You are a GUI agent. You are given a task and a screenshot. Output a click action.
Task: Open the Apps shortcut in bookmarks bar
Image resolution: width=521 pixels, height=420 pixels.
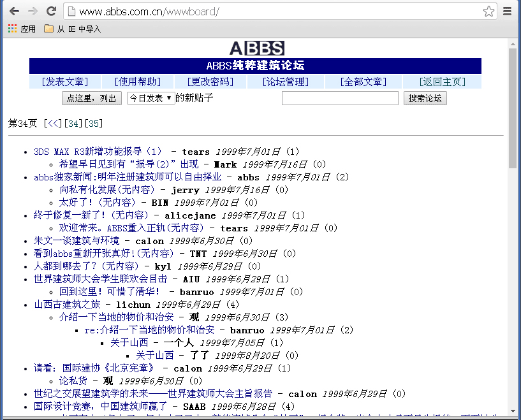[22, 29]
